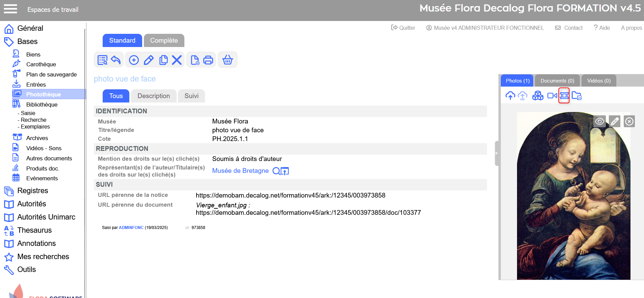This screenshot has width=644, height=298.
Task: Expand the Annotations section
Action: [36, 244]
